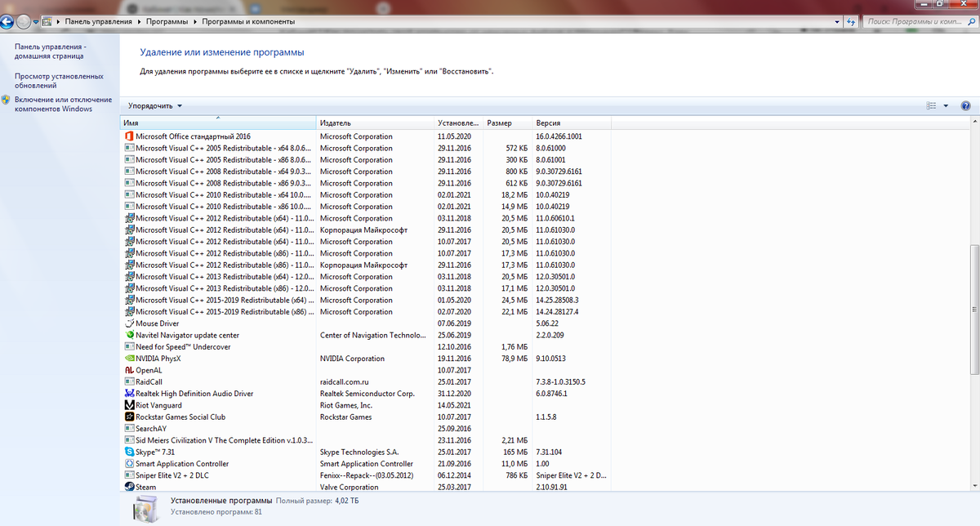Image resolution: width=980 pixels, height=526 pixels.
Task: Select the Microsoft Visual C++ 2010 Redistributable x64 name
Action: pyautogui.click(x=223, y=195)
